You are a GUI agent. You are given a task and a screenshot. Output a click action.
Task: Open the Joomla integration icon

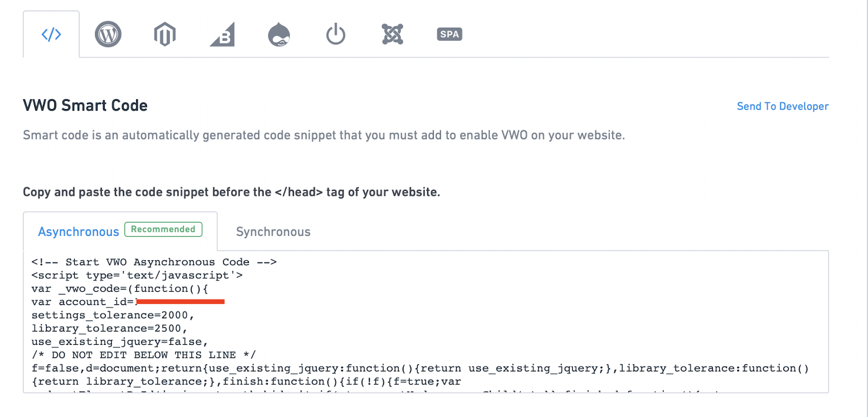point(392,34)
